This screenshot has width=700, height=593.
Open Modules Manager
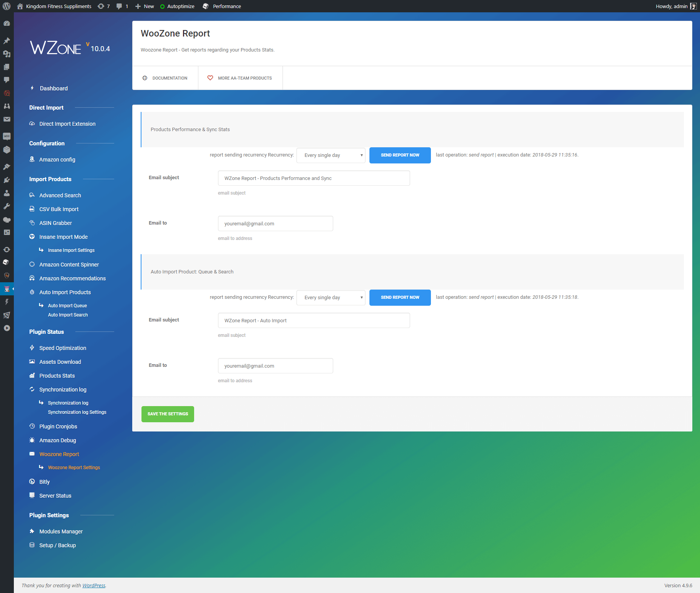coord(61,531)
